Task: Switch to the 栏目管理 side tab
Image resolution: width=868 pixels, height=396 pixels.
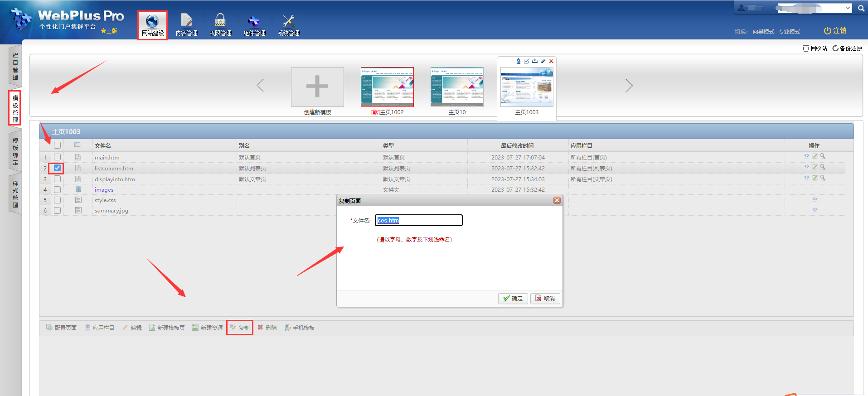Action: click(x=15, y=66)
